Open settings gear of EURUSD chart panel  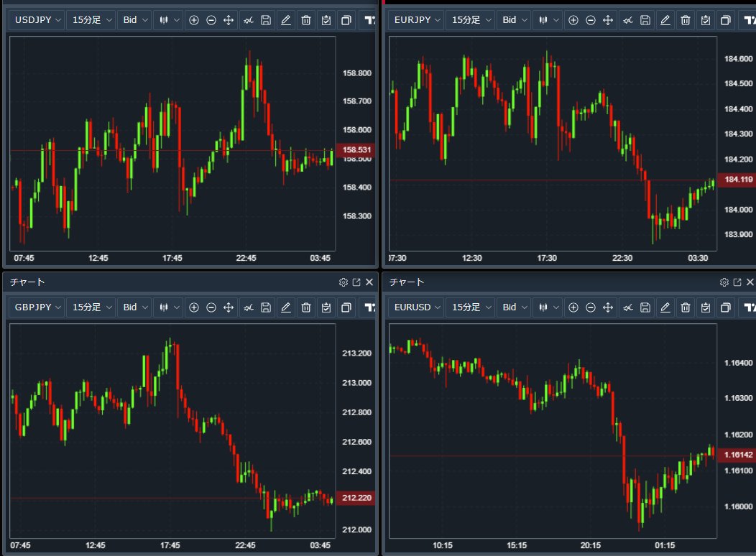point(724,282)
